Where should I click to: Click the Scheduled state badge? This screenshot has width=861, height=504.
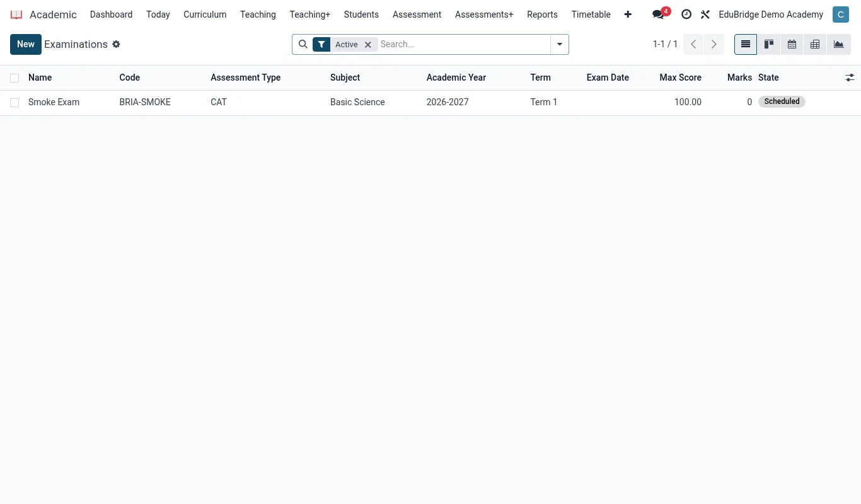click(782, 101)
